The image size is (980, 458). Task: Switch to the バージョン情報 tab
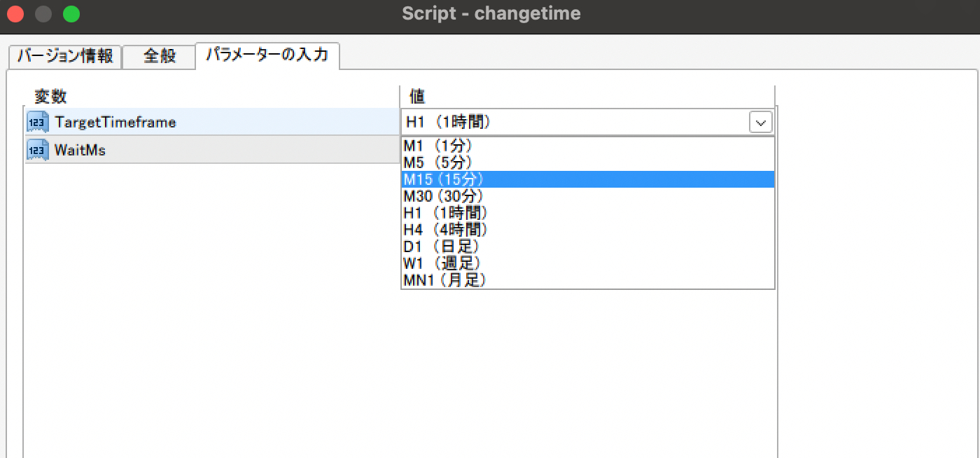65,56
